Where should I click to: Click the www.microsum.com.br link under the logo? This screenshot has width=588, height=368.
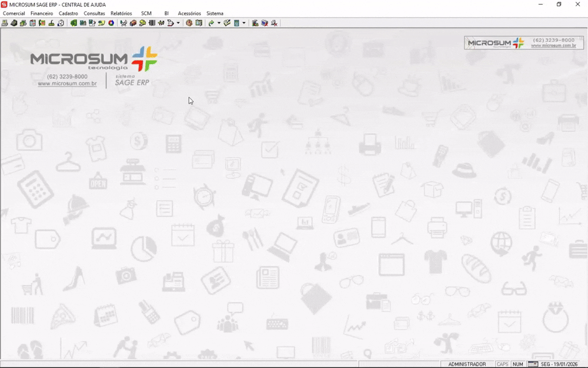[67, 83]
